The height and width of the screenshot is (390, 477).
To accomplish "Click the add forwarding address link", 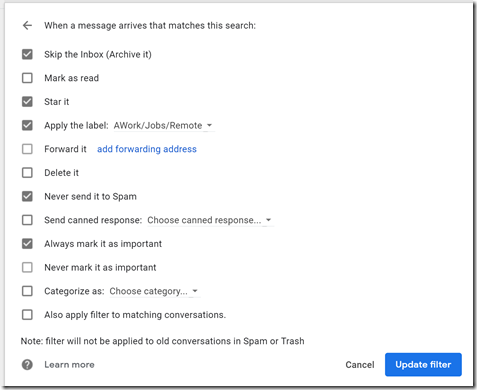I will pyautogui.click(x=147, y=149).
